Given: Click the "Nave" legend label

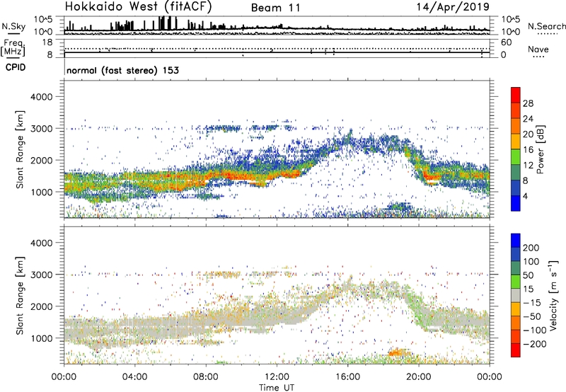Looking at the screenshot, I should point(538,49).
